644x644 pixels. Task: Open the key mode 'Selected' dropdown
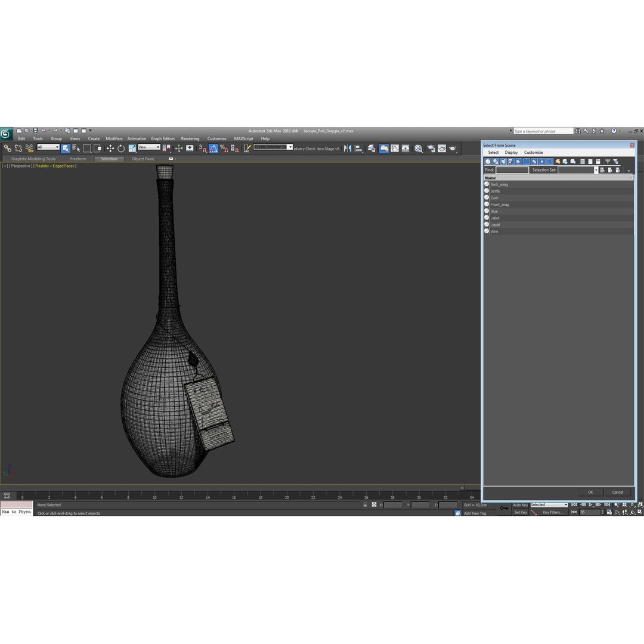pos(549,505)
